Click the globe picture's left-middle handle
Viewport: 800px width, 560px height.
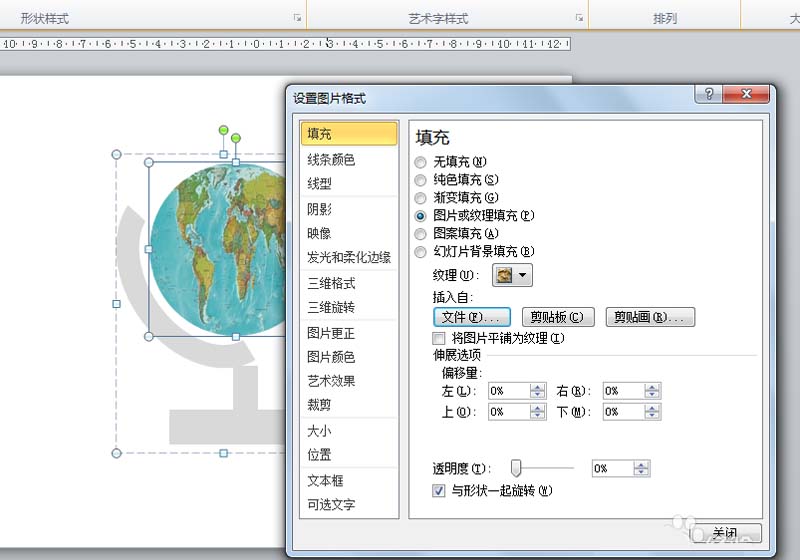tap(148, 249)
